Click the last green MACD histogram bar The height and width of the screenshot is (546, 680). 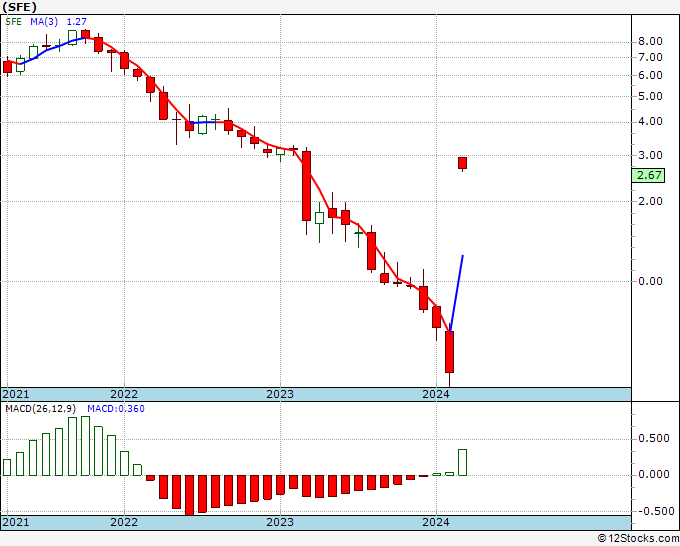point(462,462)
